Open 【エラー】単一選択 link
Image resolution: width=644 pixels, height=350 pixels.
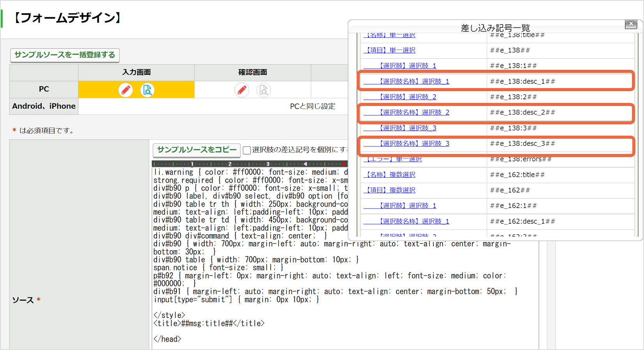coord(392,159)
